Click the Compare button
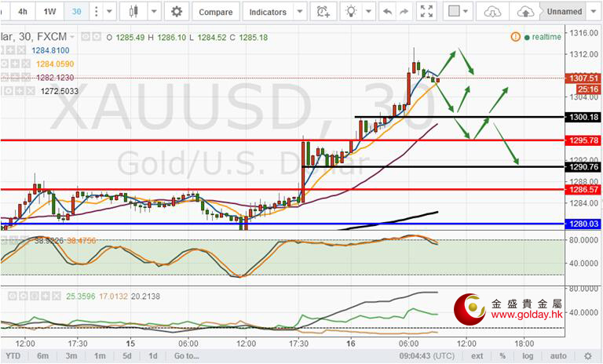The width and height of the screenshot is (603, 364). click(x=216, y=12)
